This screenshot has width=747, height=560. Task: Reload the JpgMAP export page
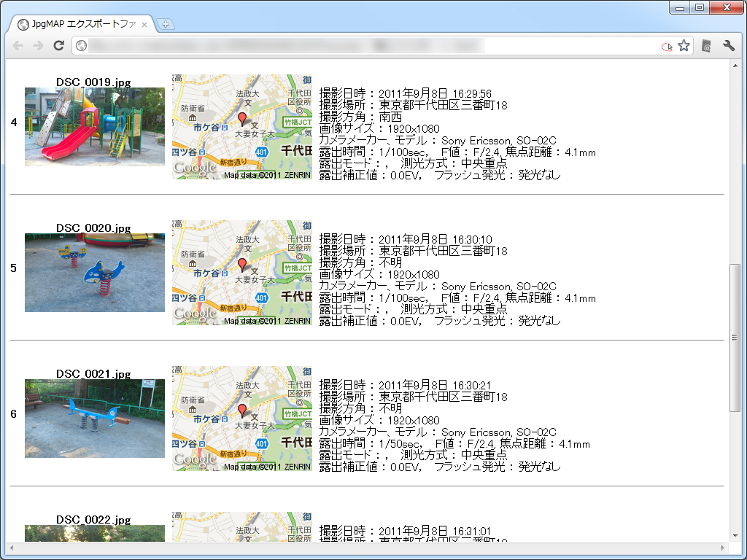pos(59,45)
